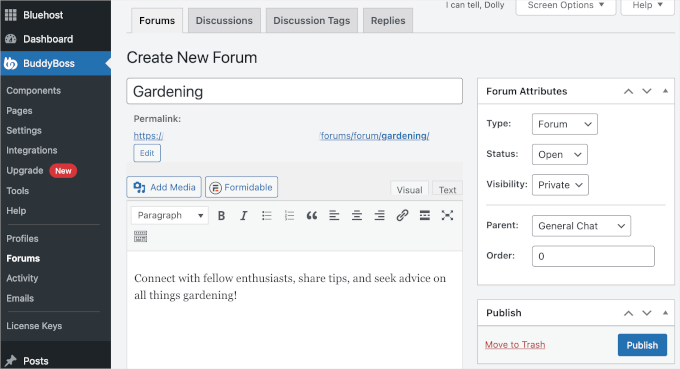Align text right
680x369 pixels.
pyautogui.click(x=379, y=216)
